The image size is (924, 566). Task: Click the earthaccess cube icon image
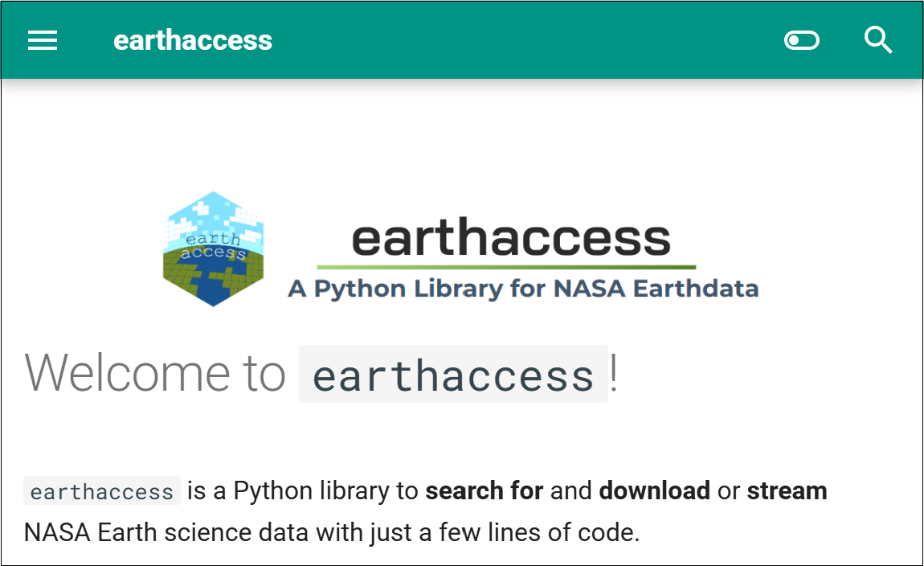tap(213, 248)
